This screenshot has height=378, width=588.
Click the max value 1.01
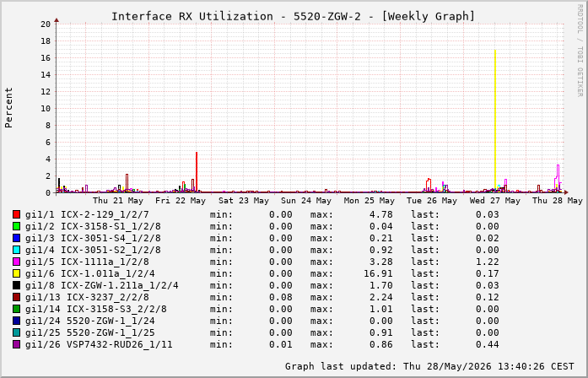[381, 309]
